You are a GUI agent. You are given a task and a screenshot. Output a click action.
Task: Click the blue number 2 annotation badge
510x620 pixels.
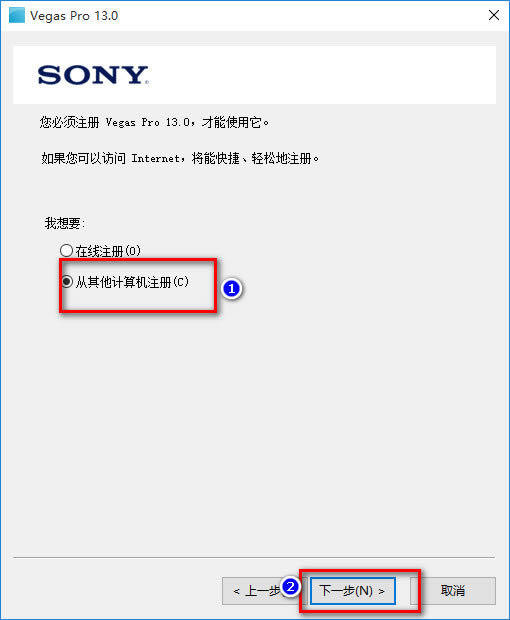[291, 586]
